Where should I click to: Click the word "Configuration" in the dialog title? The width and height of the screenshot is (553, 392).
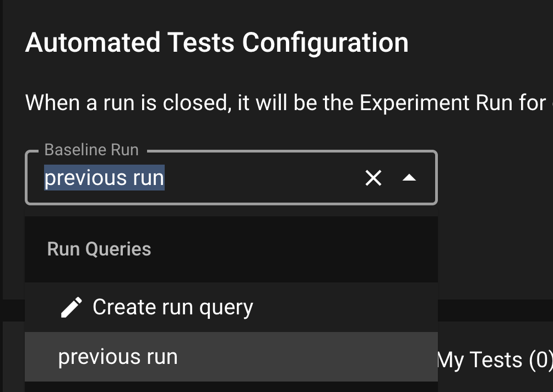(x=325, y=42)
